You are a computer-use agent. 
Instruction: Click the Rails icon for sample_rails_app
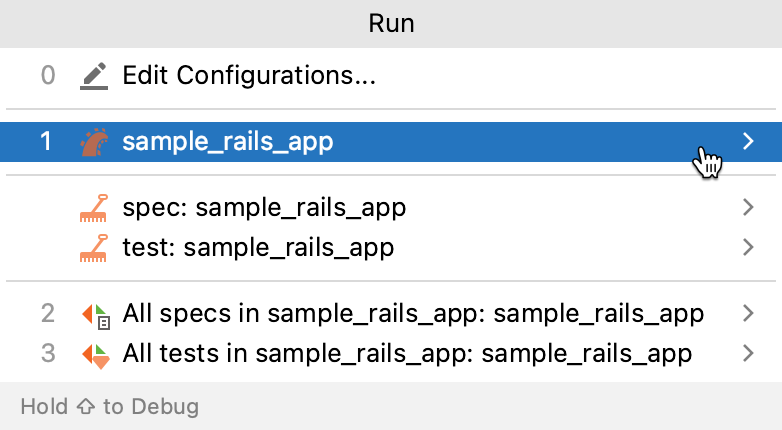[x=93, y=143]
